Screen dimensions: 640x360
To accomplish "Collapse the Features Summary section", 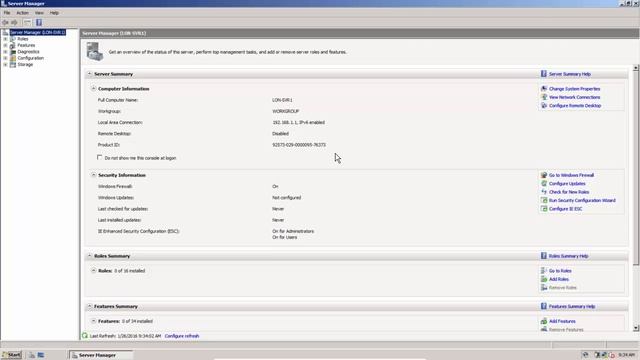I will (x=89, y=306).
